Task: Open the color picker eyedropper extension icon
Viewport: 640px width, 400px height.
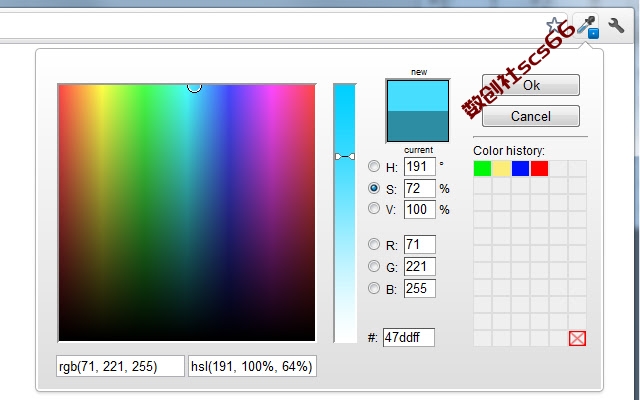Action: [587, 26]
